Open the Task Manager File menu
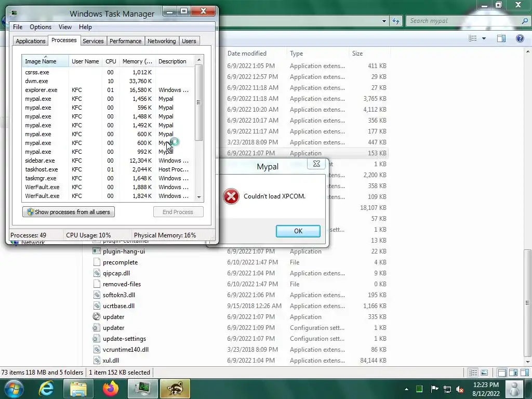 (18, 27)
